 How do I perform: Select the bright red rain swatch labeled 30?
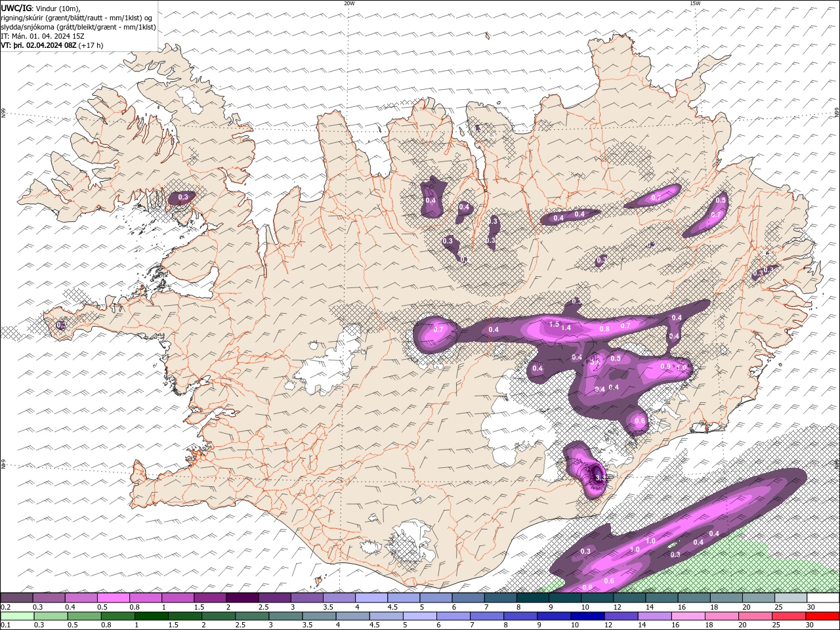(823, 616)
